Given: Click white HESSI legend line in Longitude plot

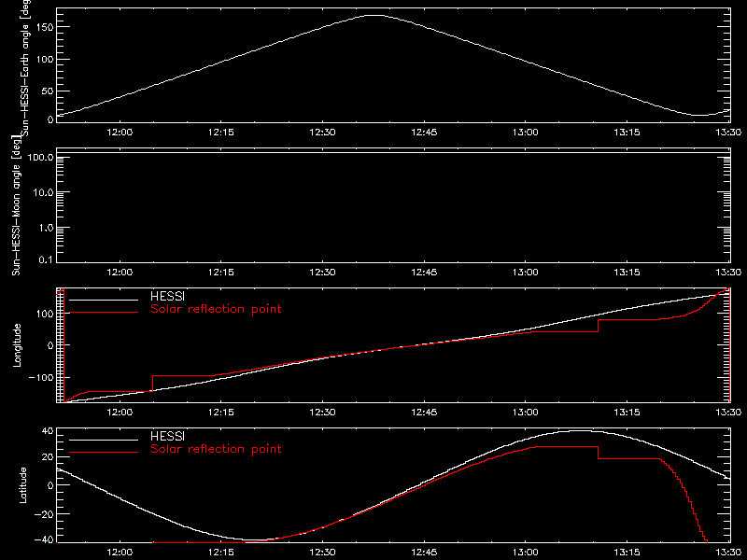Looking at the screenshot, I should pyautogui.click(x=104, y=300).
